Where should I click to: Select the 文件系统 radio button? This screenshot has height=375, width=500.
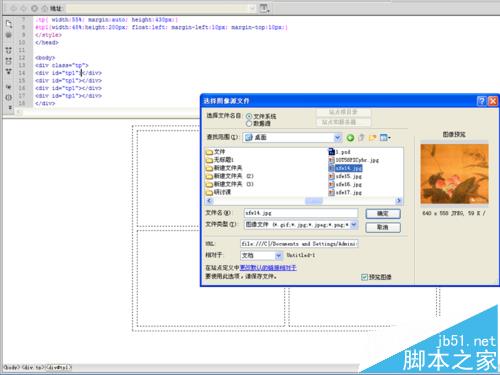(249, 116)
